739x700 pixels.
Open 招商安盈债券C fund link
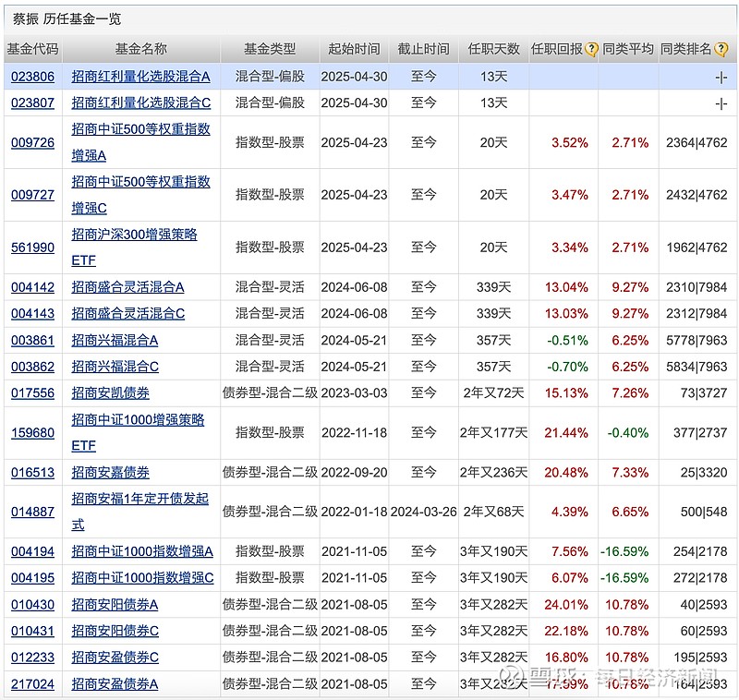[x=115, y=658]
